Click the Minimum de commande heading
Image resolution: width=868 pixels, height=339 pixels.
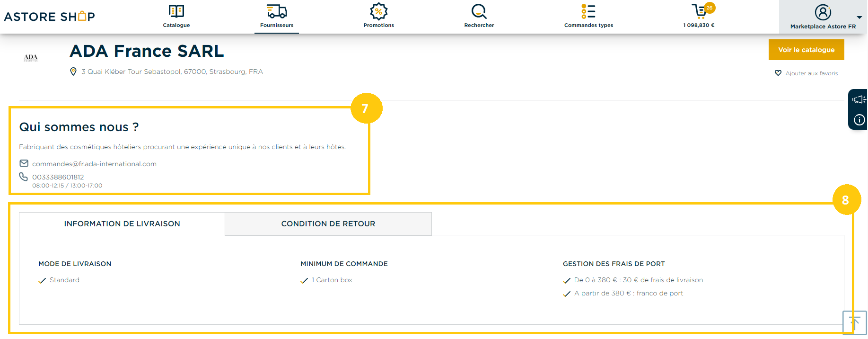(x=344, y=264)
